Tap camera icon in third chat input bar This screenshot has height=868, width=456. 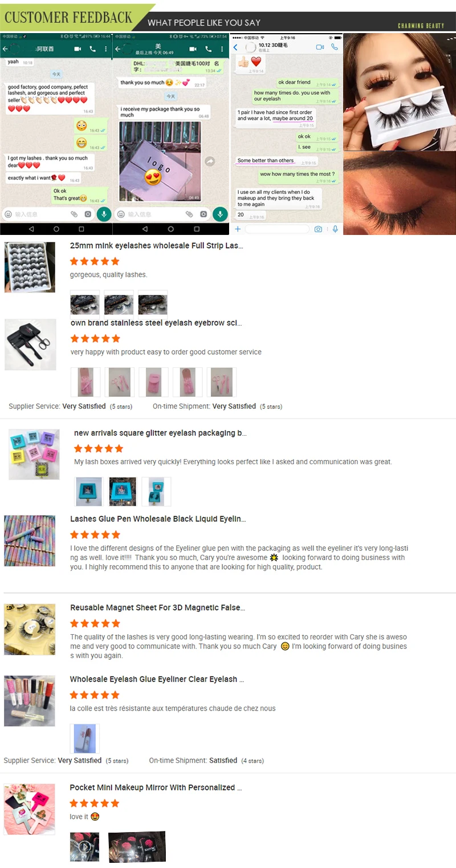pos(318,229)
